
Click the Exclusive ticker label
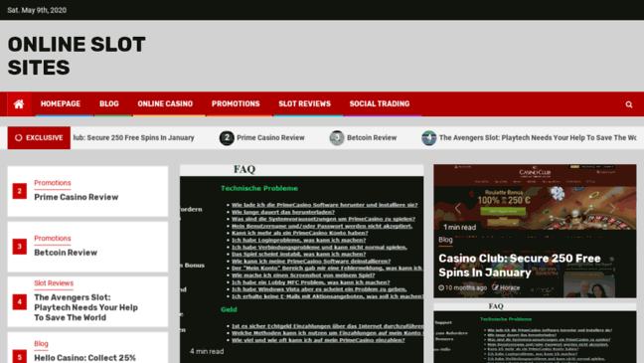(39, 137)
